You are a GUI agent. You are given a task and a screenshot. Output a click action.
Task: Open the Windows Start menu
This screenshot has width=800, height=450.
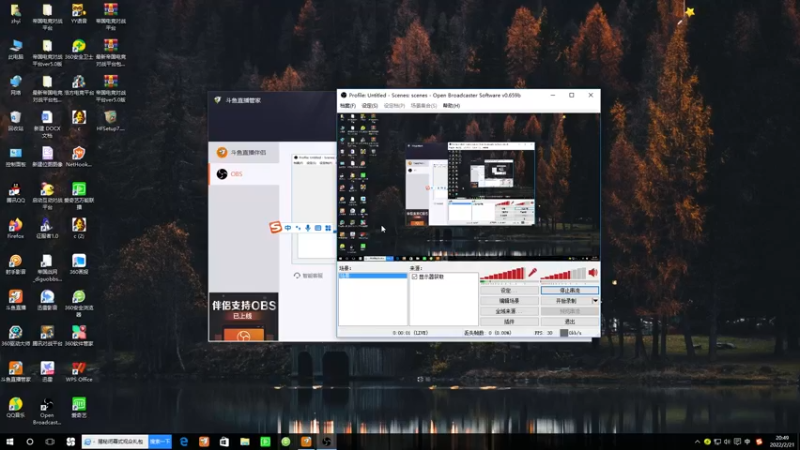pyautogui.click(x=10, y=441)
